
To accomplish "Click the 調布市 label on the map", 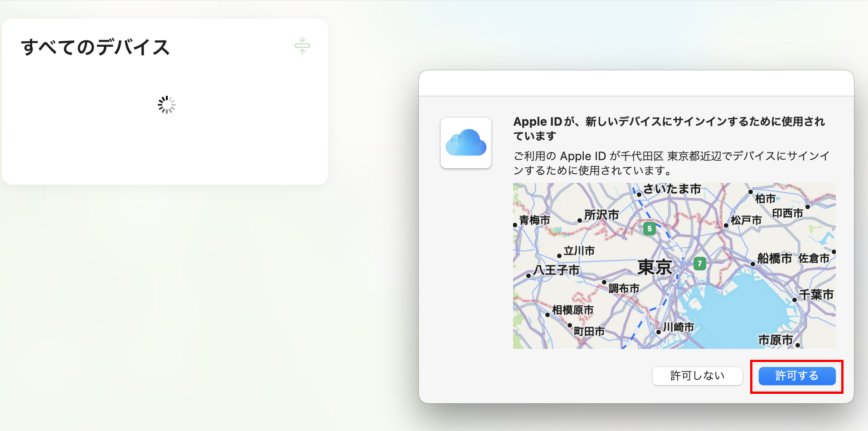I will pos(624,288).
